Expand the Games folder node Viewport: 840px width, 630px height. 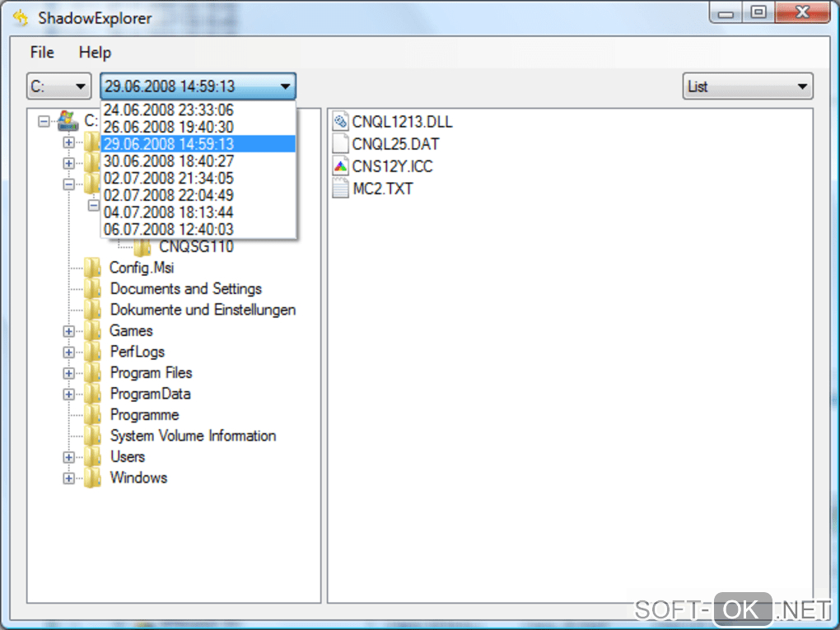[68, 331]
